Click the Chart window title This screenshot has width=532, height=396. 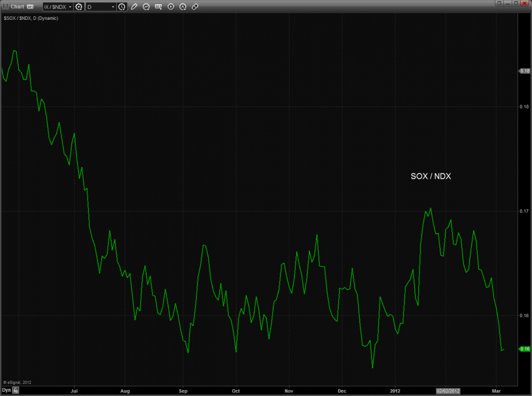(17, 7)
